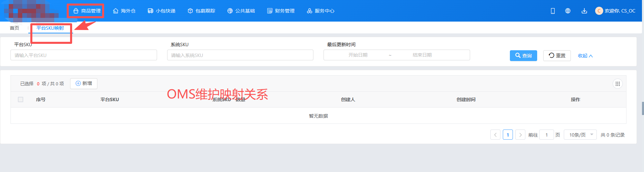Image resolution: width=644 pixels, height=172 pixels.
Task: Open the 财务管理 menu
Action: coord(281,11)
